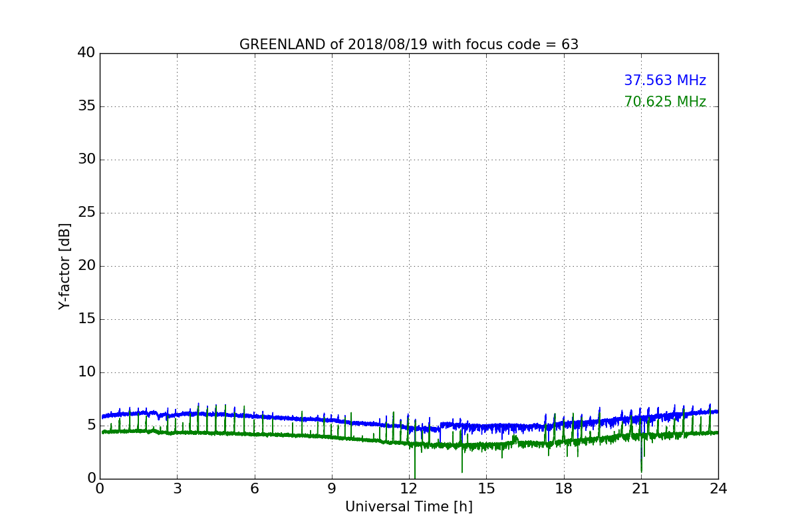This screenshot has width=798, height=532.
Task: Click the x-axis tick label 24
Action: tap(718, 489)
